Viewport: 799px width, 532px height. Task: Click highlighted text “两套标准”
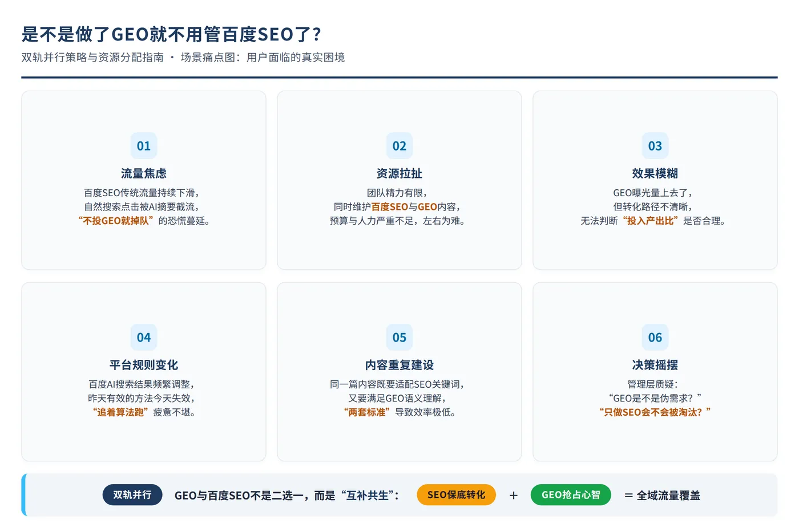pos(367,412)
